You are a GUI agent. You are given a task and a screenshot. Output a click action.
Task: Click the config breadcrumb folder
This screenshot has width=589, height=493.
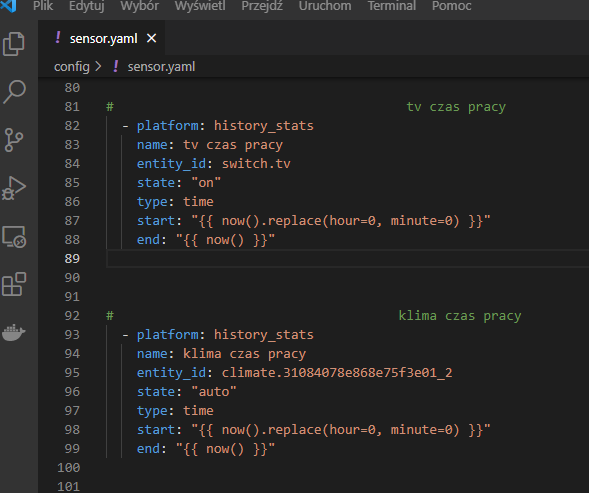[x=72, y=67]
